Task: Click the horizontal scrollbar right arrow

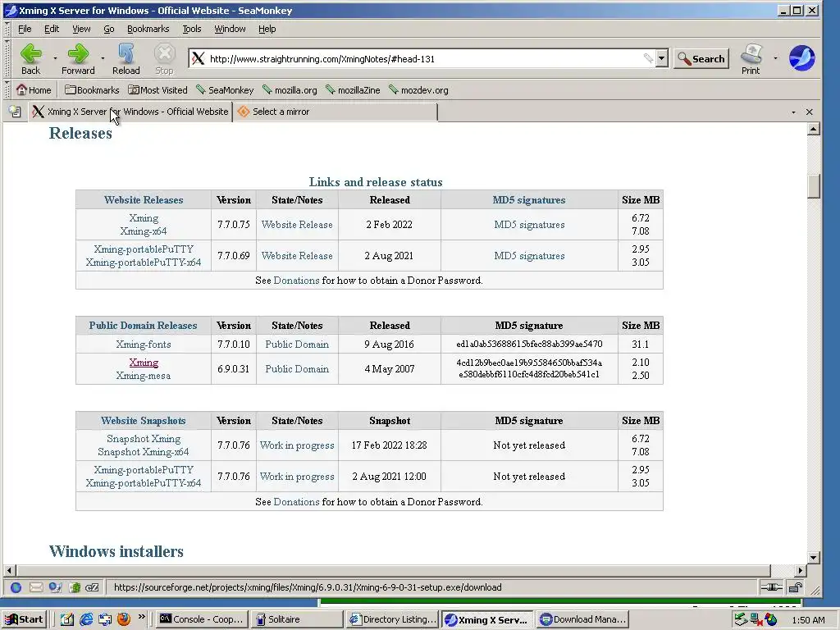Action: click(801, 571)
